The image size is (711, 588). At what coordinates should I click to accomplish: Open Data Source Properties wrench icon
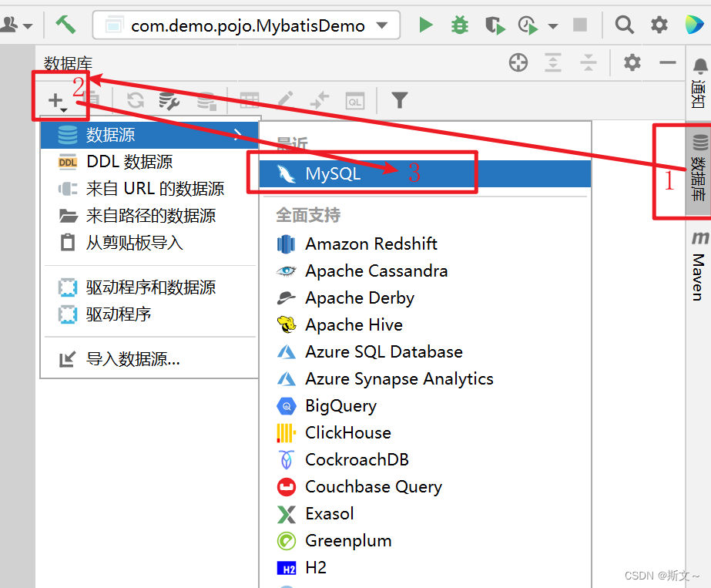coord(169,101)
